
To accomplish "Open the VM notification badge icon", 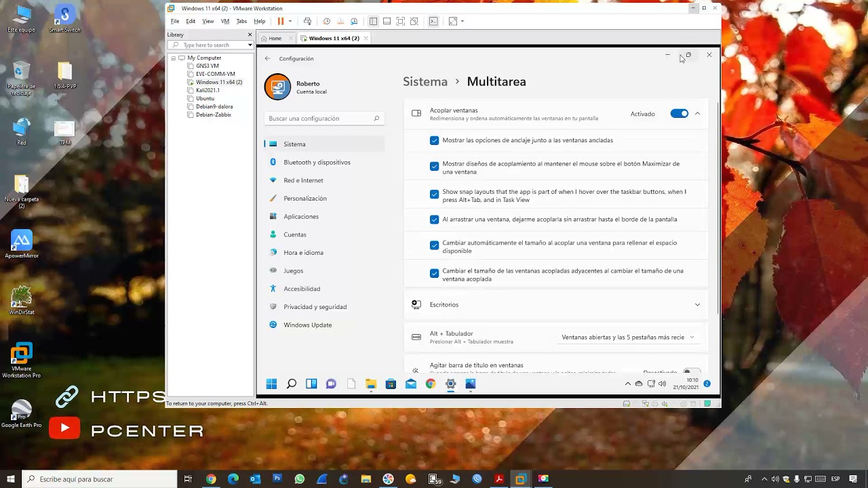I will pos(707,384).
